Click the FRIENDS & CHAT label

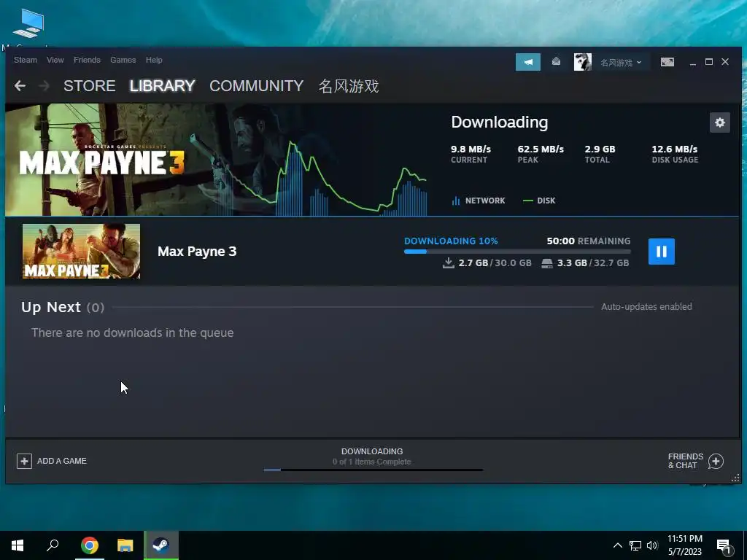686,461
